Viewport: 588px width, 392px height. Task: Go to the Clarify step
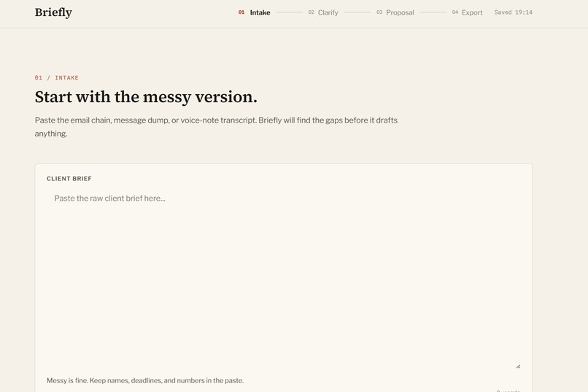tap(323, 12)
